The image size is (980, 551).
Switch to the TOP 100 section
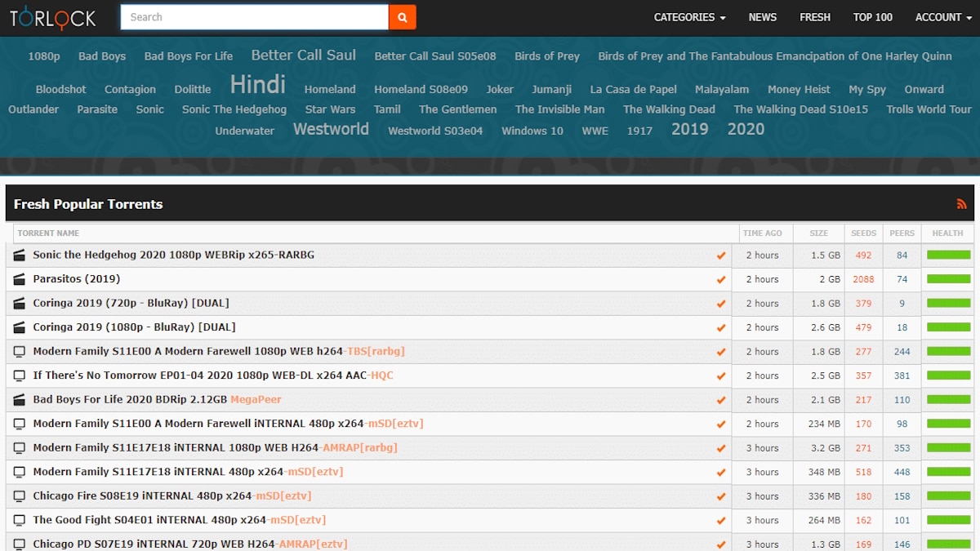click(x=872, y=16)
